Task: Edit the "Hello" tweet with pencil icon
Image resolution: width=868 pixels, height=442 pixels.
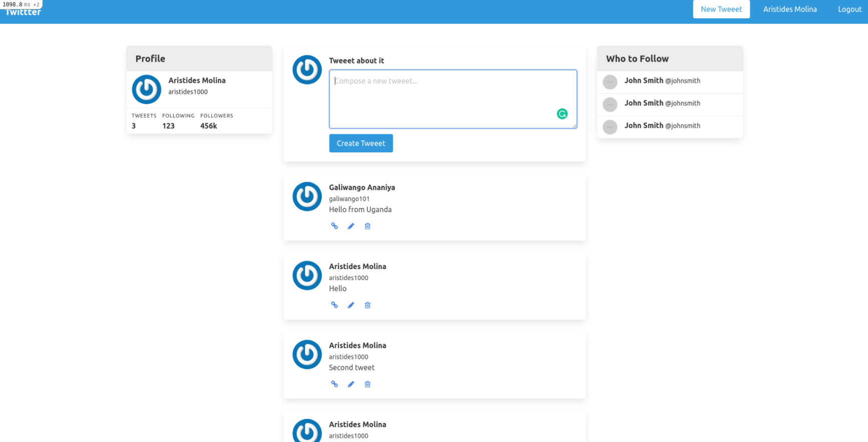Action: coord(351,305)
